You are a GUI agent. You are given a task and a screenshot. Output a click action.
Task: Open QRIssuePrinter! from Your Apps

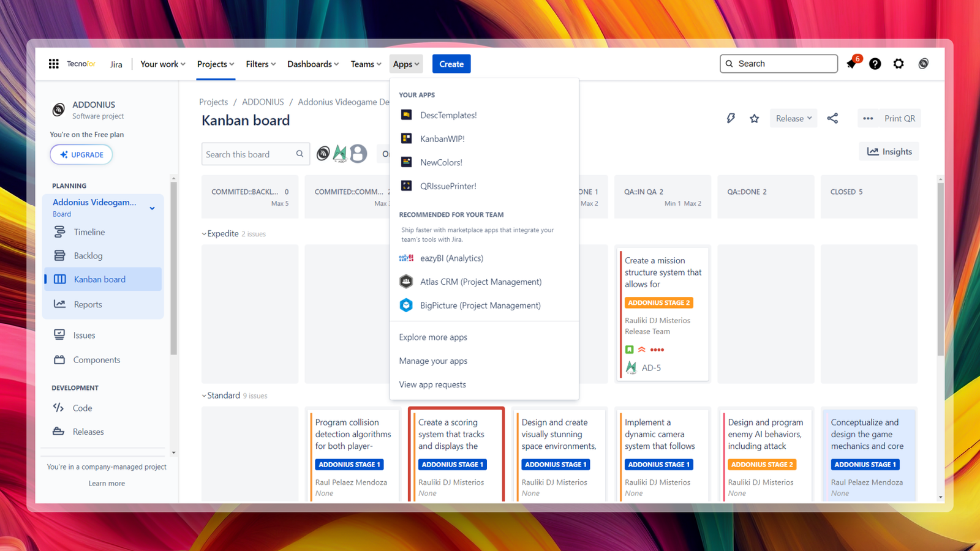click(x=484, y=186)
